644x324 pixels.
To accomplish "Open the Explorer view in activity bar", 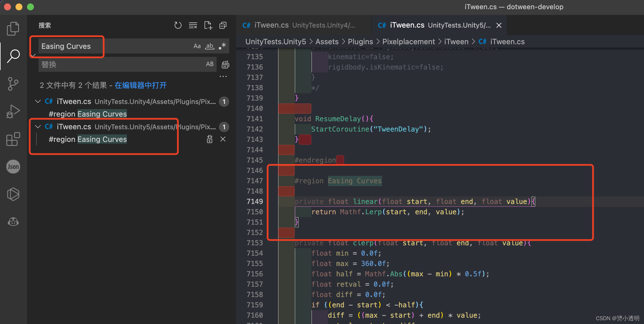I will click(13, 28).
